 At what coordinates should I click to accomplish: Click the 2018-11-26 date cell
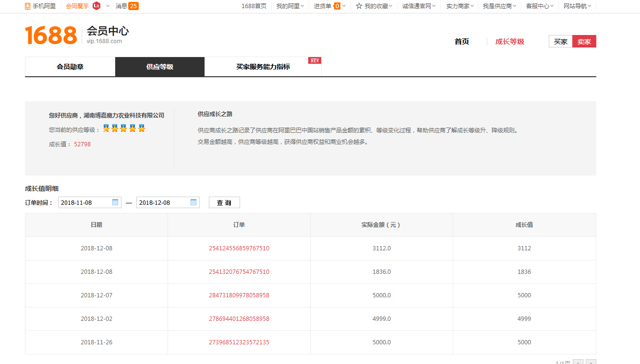pos(97,342)
